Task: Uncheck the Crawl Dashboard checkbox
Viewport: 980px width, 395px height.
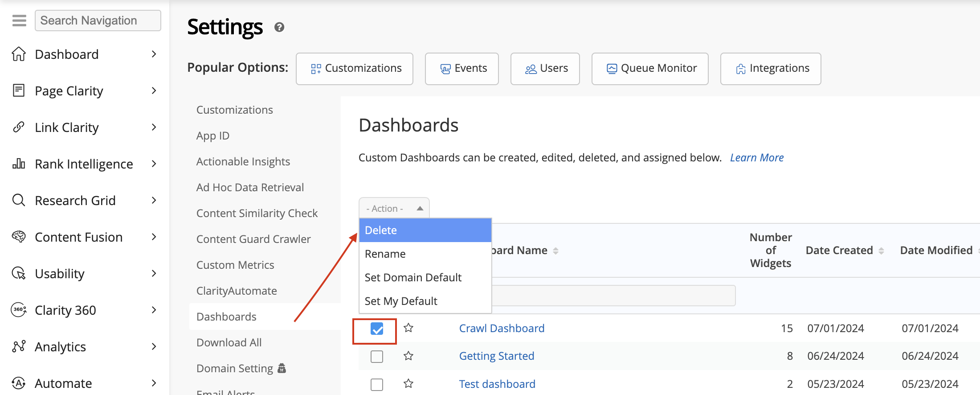Action: tap(377, 329)
